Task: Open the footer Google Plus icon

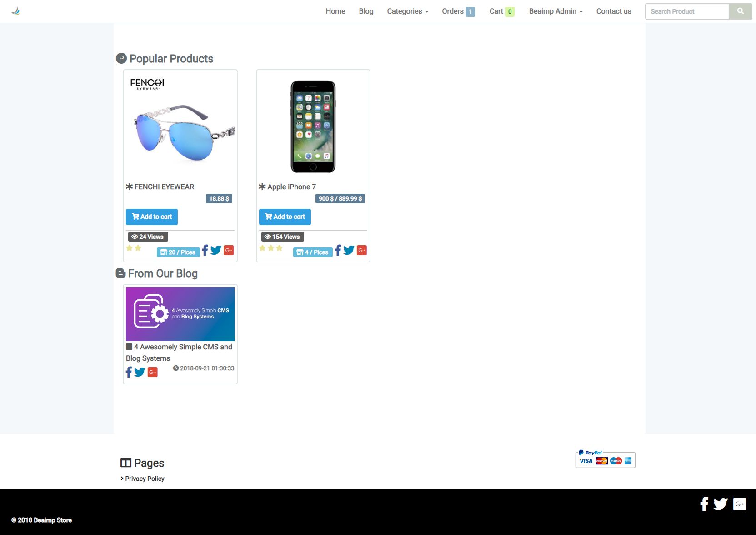Action: [740, 504]
